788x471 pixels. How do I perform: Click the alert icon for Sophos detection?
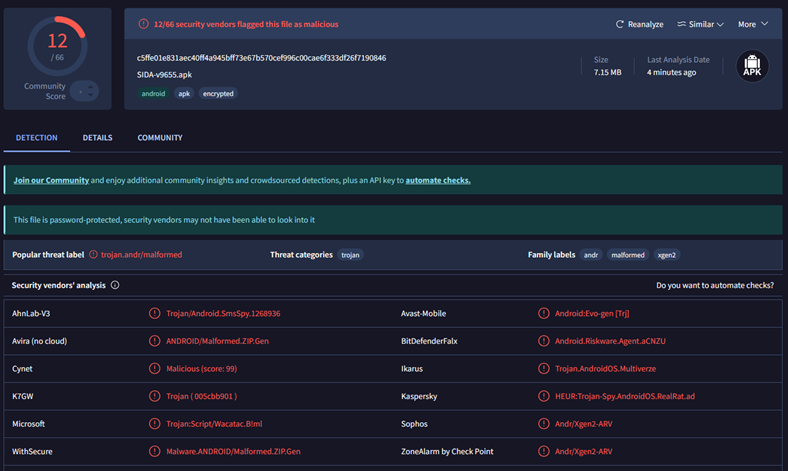pyautogui.click(x=543, y=424)
